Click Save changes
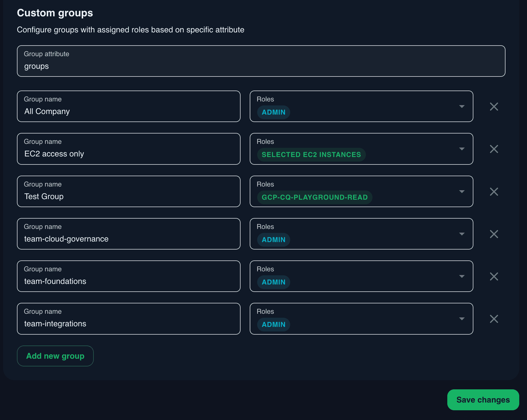 [483, 400]
